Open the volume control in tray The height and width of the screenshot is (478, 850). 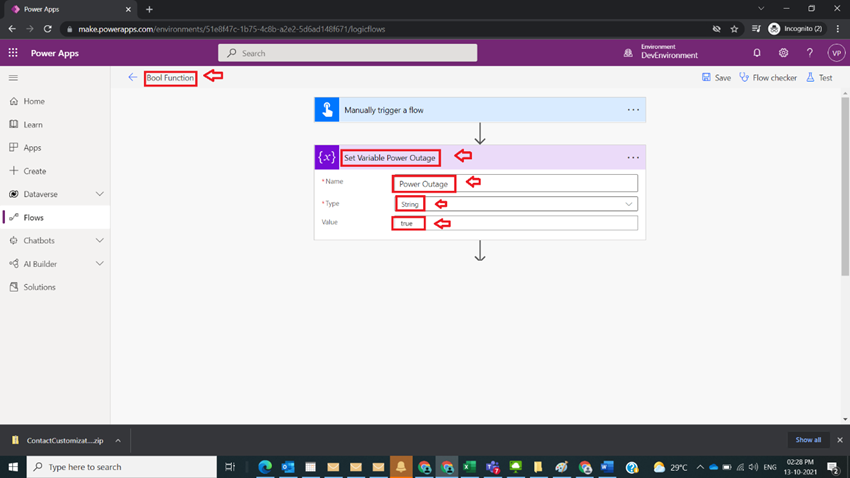pos(754,467)
